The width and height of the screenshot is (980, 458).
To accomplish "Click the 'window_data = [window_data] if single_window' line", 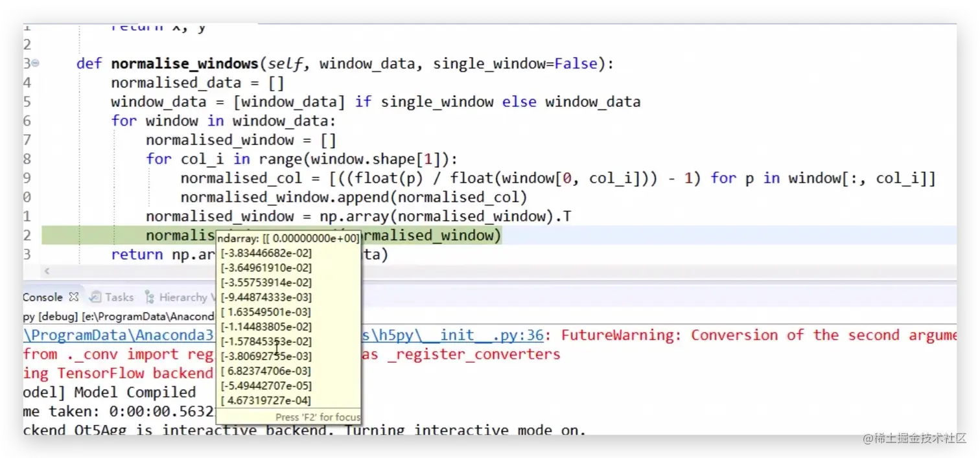I will 375,102.
